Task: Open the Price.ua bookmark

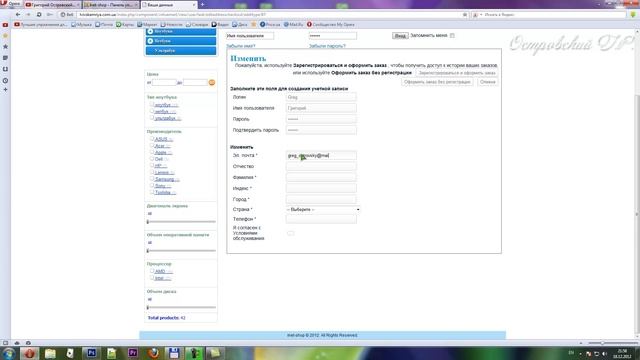Action: [x=270, y=24]
